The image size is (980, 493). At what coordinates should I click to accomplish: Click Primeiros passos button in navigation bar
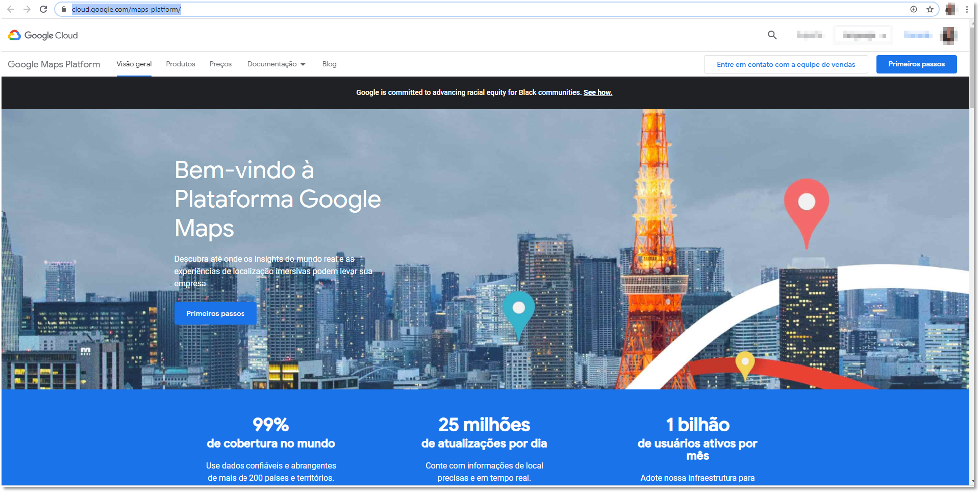[x=916, y=64]
